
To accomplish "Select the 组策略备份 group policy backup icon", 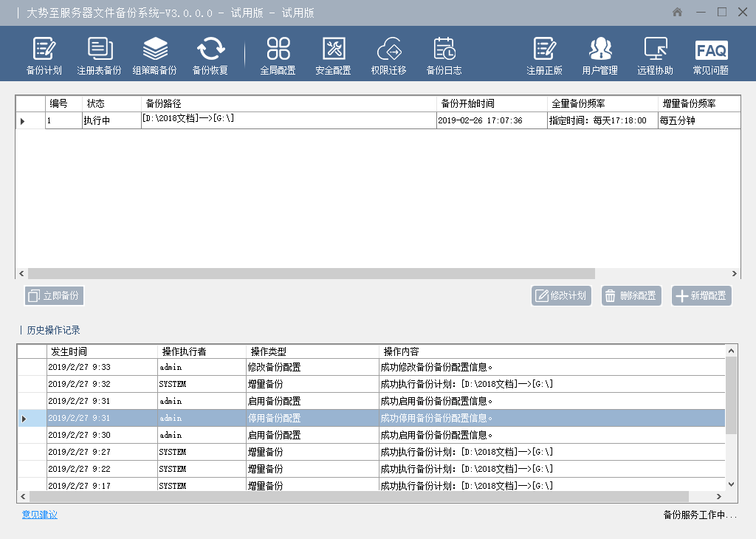I will click(154, 56).
